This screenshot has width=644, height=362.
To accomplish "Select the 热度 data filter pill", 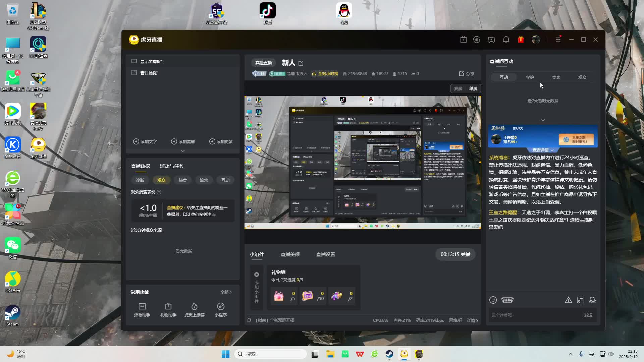I will point(182,180).
